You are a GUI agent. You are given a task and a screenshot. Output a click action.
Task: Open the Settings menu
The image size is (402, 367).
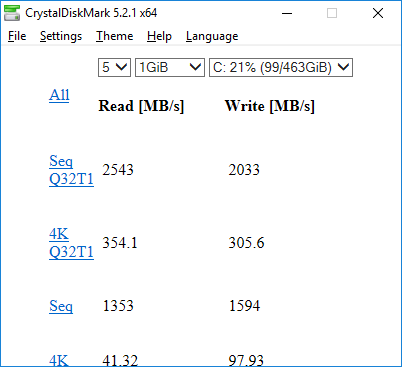61,36
